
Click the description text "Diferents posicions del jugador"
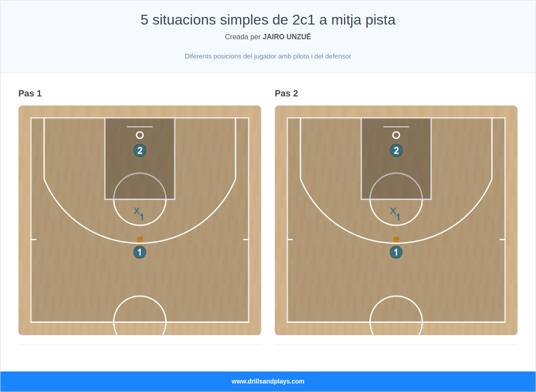tap(268, 56)
